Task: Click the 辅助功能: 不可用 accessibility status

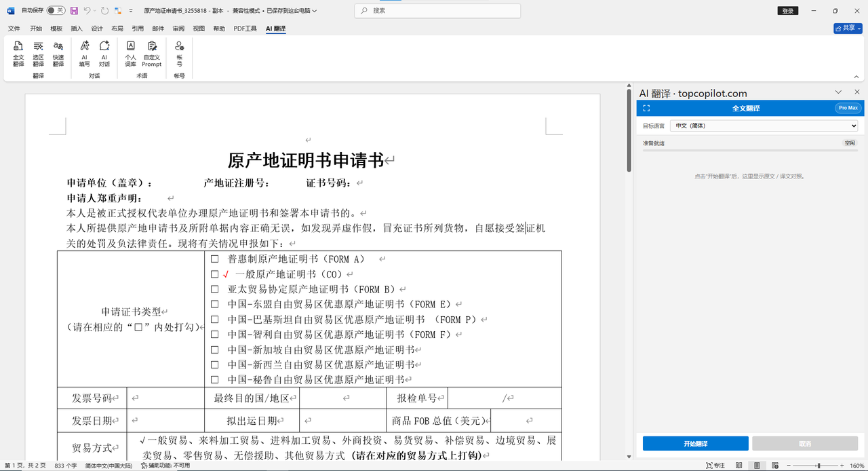Action: (x=165, y=466)
